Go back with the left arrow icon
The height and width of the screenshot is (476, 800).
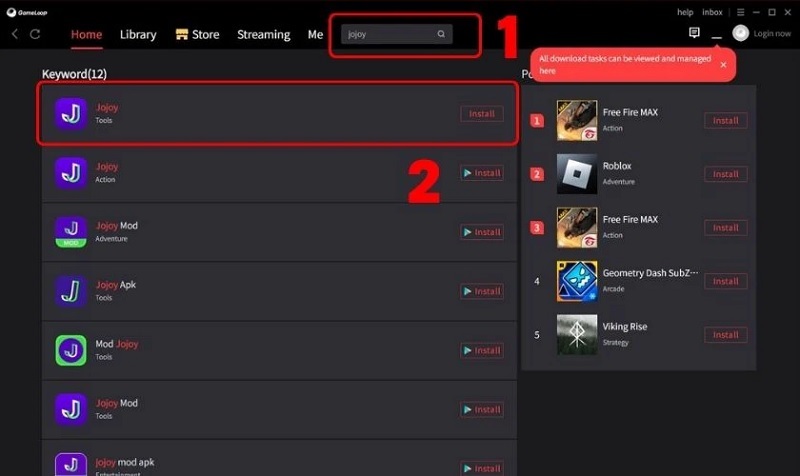pos(15,34)
